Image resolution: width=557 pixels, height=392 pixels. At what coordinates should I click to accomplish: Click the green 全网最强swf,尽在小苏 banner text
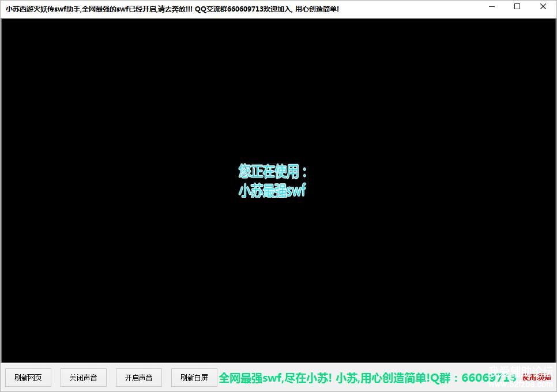275,378
